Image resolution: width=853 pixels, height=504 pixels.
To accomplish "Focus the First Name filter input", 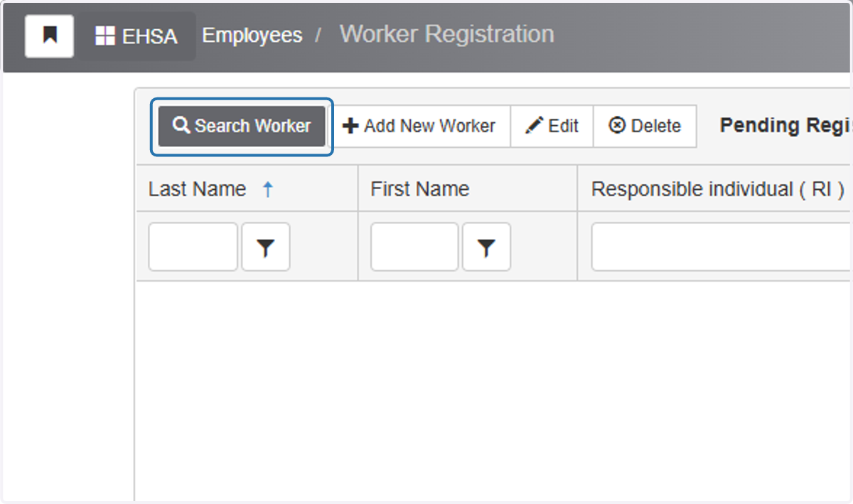I will [414, 247].
